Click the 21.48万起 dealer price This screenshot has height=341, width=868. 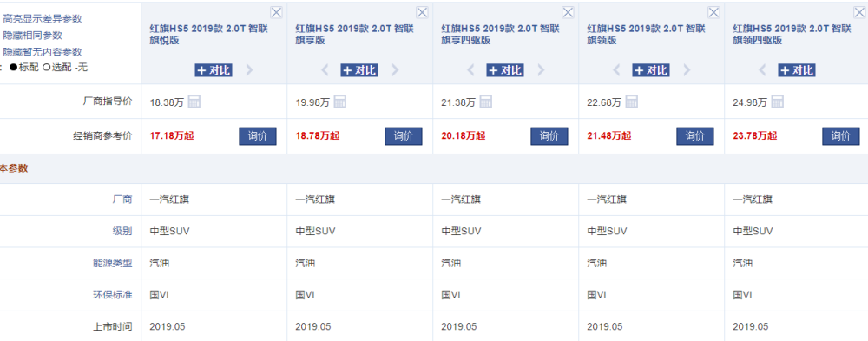[x=609, y=135]
